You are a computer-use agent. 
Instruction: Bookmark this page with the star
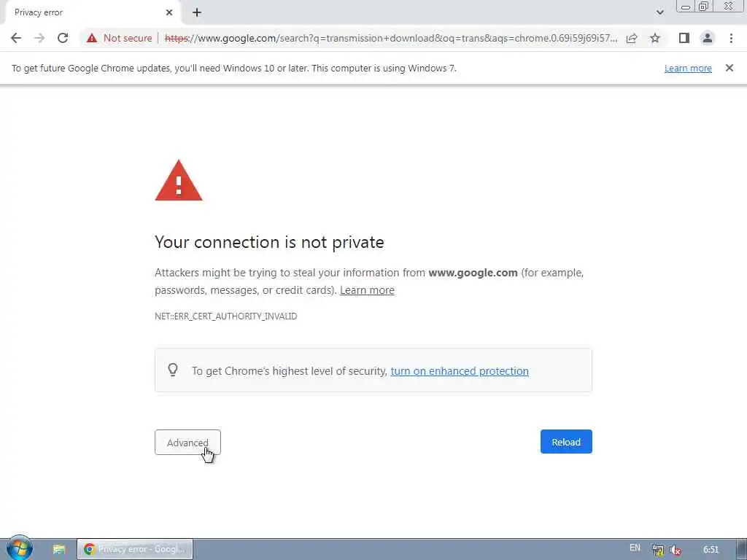[x=655, y=38]
